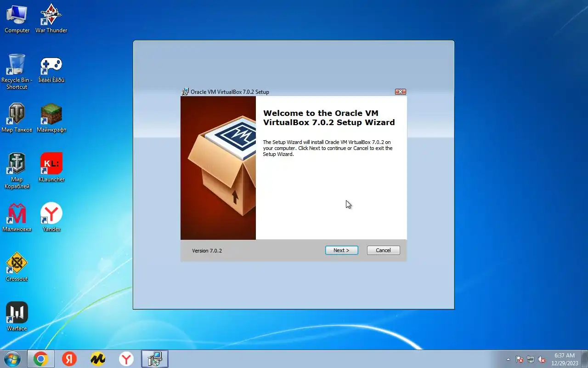The height and width of the screenshot is (368, 588).
Task: Close the Oracle VM VirtualBox Setup dialog
Action: coord(400,92)
